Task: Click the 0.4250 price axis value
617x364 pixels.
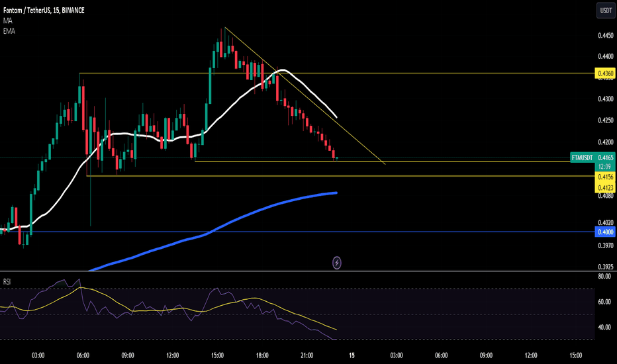Action: (606, 120)
